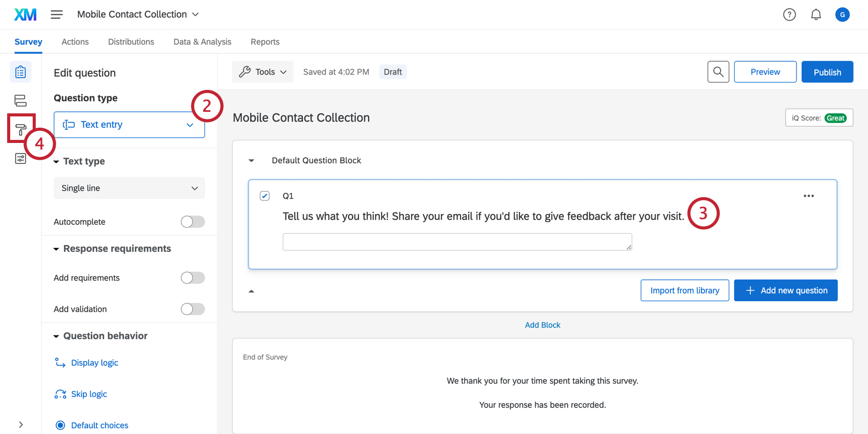Open the account avatar menu

842,15
